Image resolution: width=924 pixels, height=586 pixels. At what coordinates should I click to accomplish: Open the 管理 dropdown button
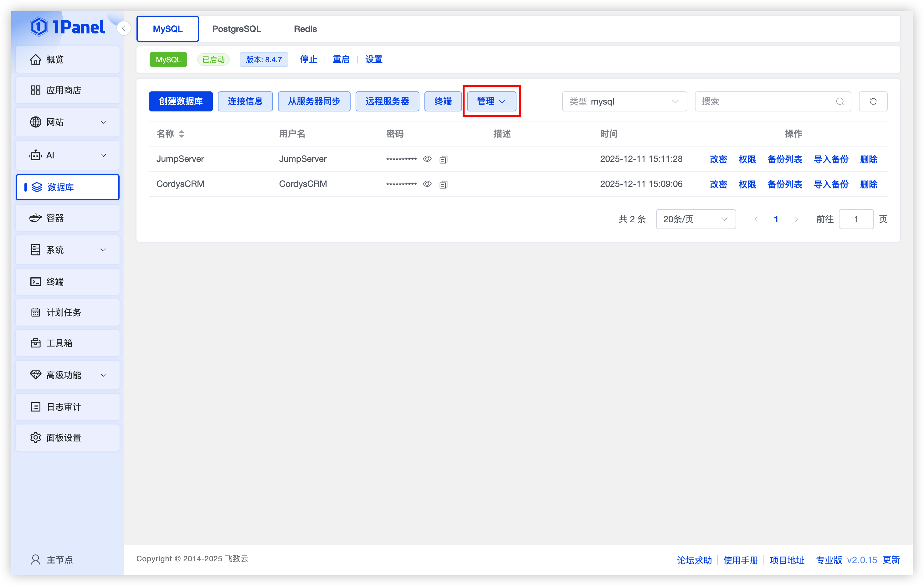tap(491, 101)
